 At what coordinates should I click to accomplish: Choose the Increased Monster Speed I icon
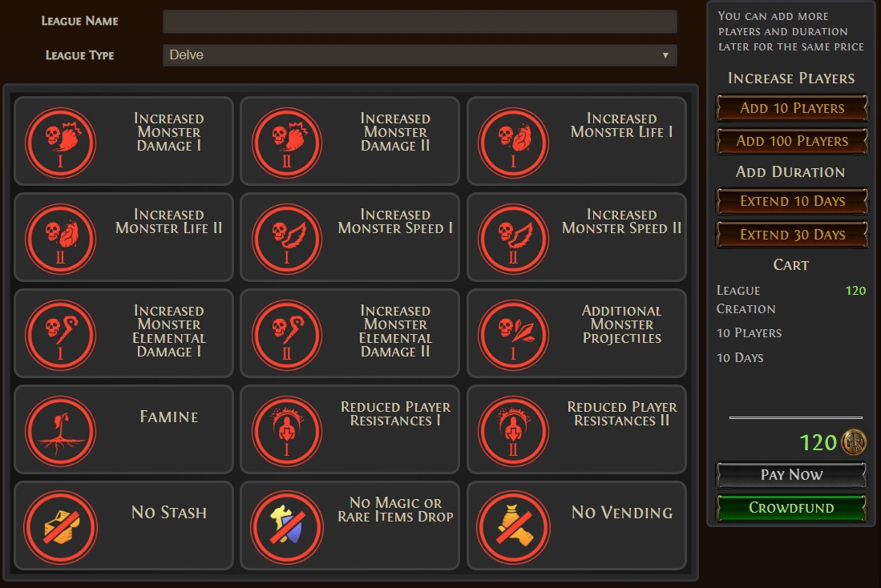(286, 239)
